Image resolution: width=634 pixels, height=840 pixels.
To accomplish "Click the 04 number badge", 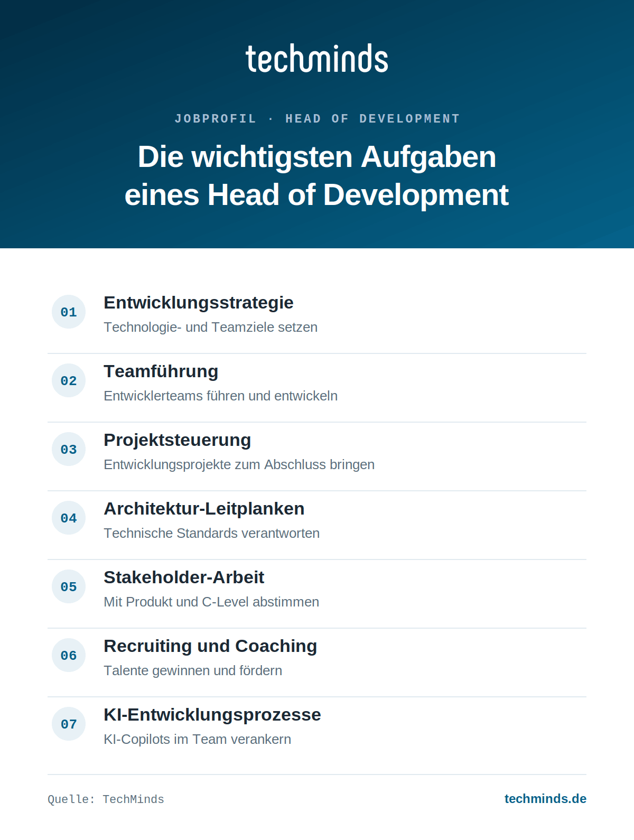I will [x=69, y=518].
